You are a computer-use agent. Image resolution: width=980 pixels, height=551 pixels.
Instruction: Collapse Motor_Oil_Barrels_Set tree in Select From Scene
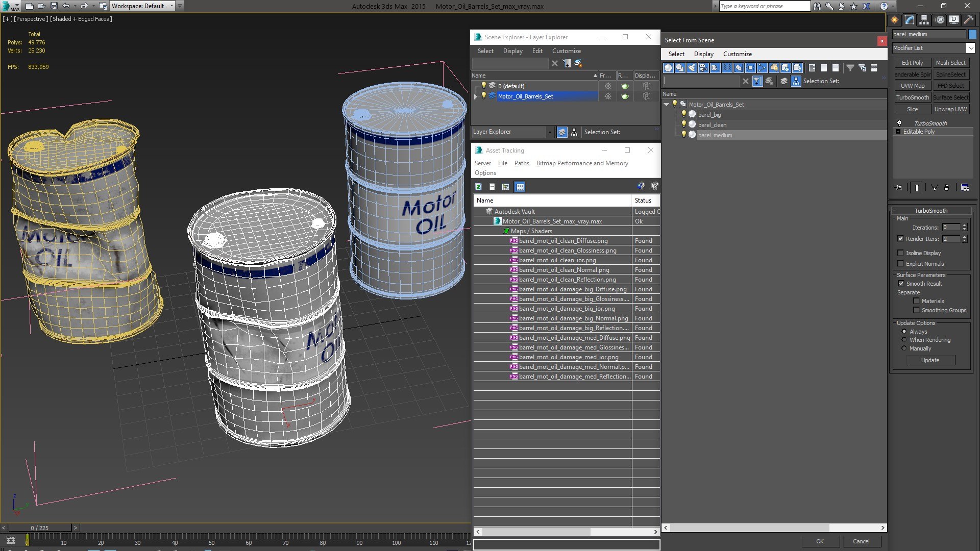pyautogui.click(x=667, y=105)
